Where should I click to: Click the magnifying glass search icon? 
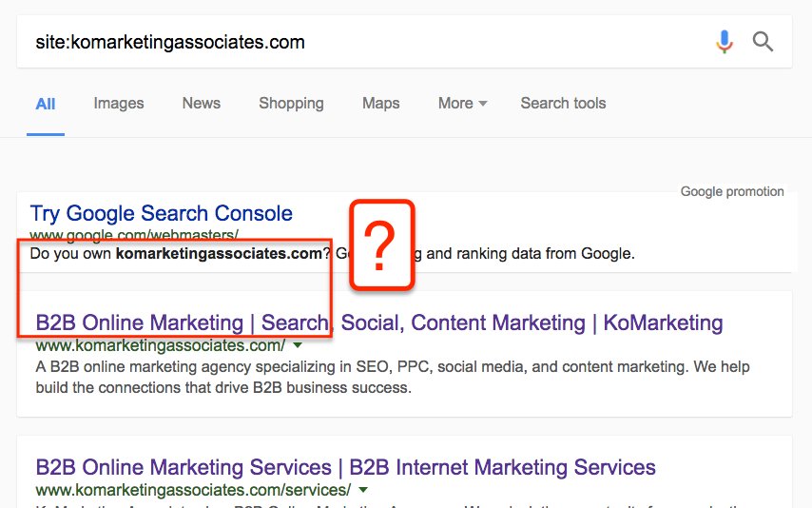[x=763, y=42]
